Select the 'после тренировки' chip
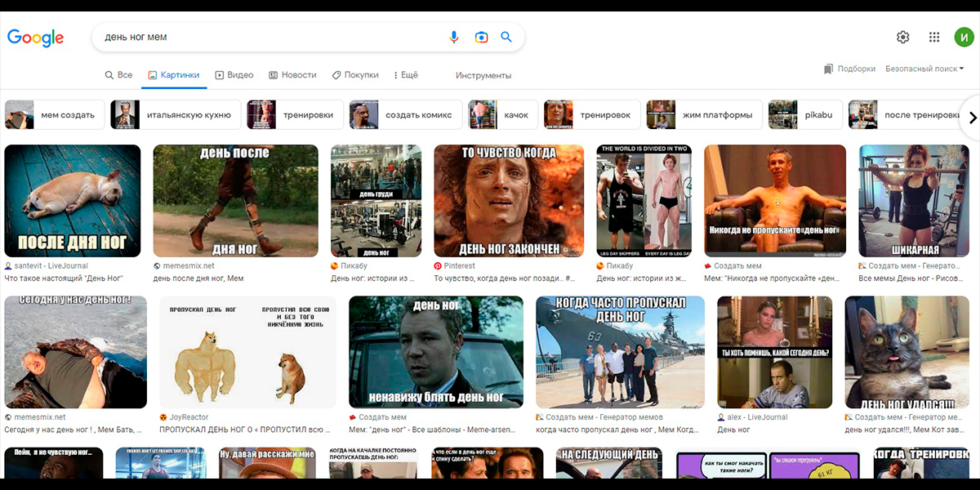The width and height of the screenshot is (980, 490). tap(906, 115)
